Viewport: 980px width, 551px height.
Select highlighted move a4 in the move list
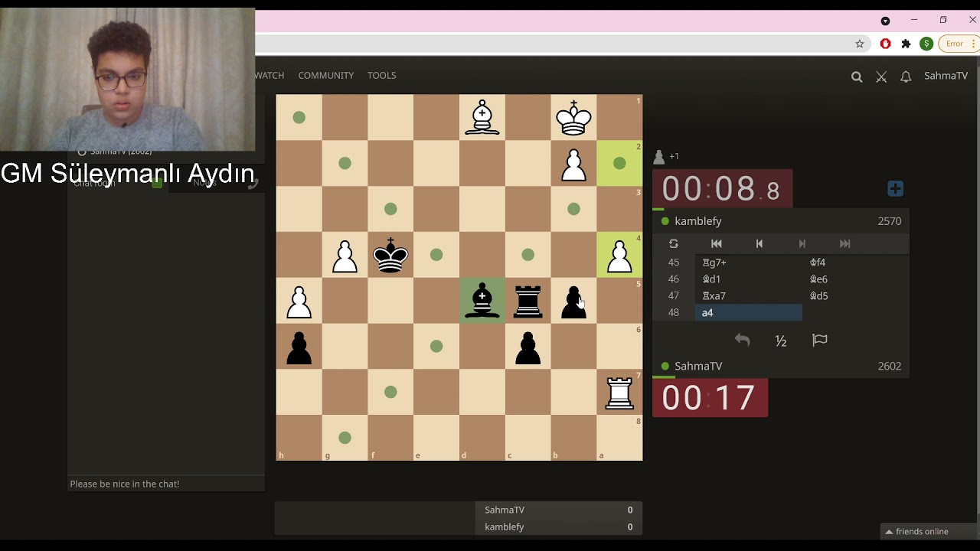(748, 312)
